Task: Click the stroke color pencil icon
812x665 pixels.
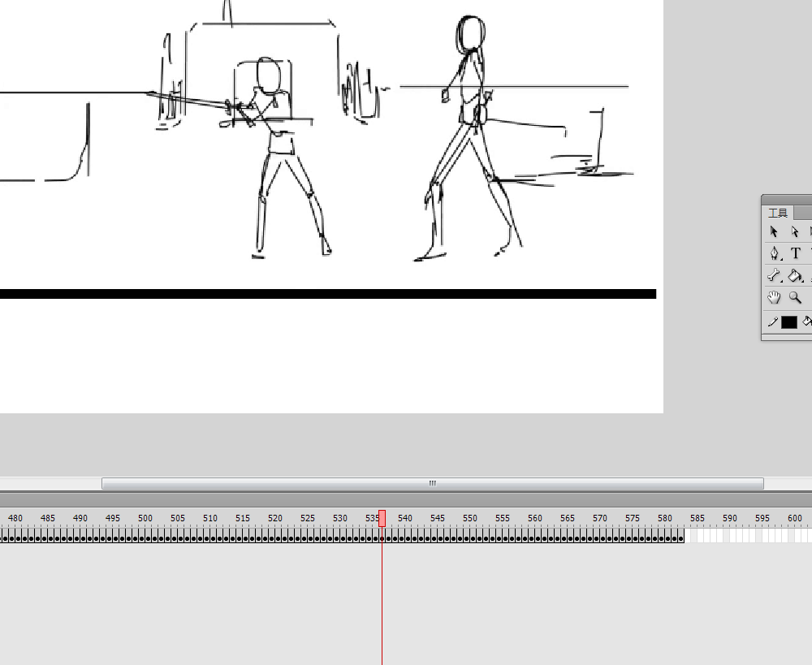Action: (773, 322)
